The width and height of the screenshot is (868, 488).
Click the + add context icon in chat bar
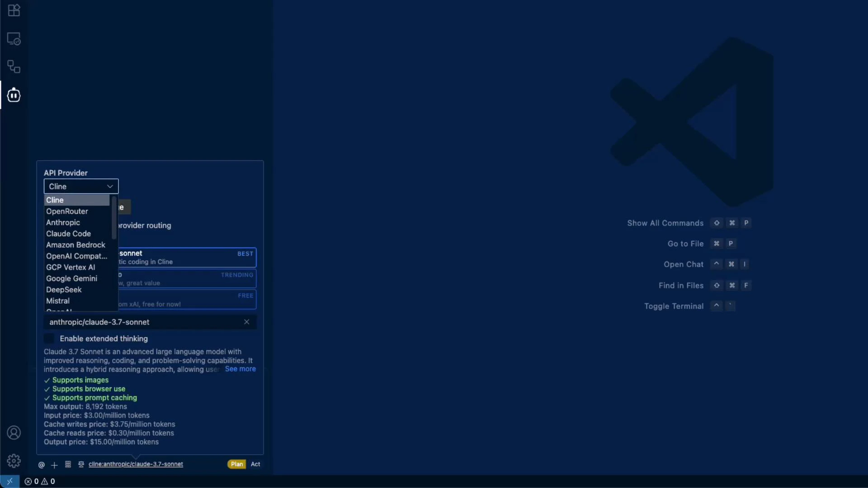(54, 465)
